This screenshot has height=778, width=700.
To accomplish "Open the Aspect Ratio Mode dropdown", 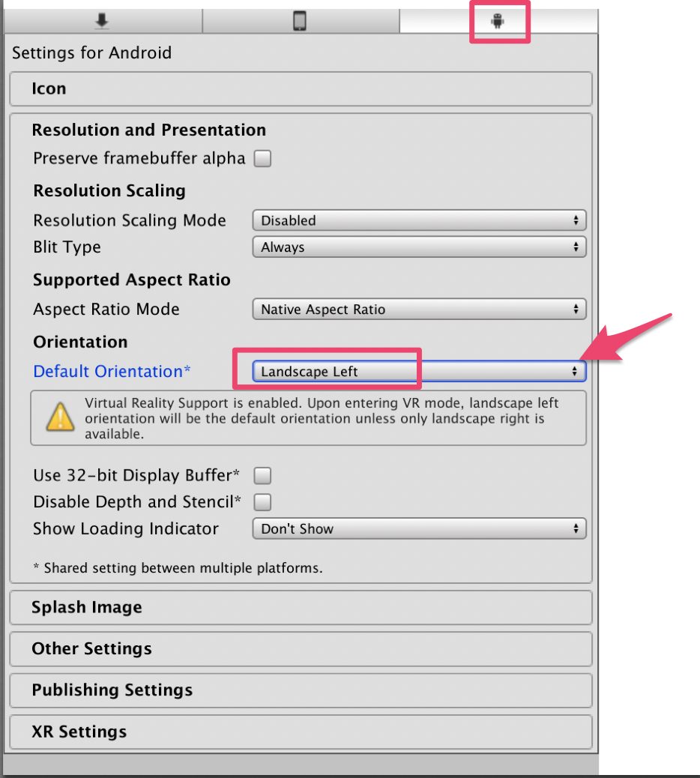I will click(x=419, y=309).
